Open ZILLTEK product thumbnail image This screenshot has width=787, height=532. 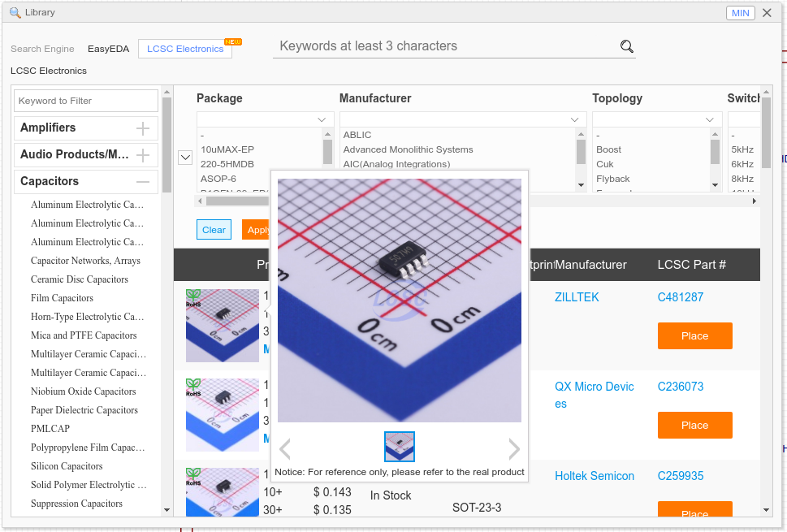[x=223, y=325]
